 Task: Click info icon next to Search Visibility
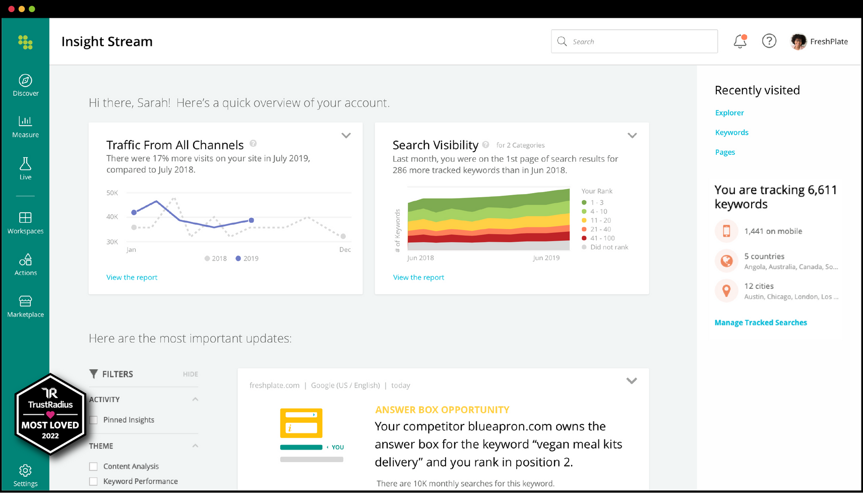coord(485,145)
